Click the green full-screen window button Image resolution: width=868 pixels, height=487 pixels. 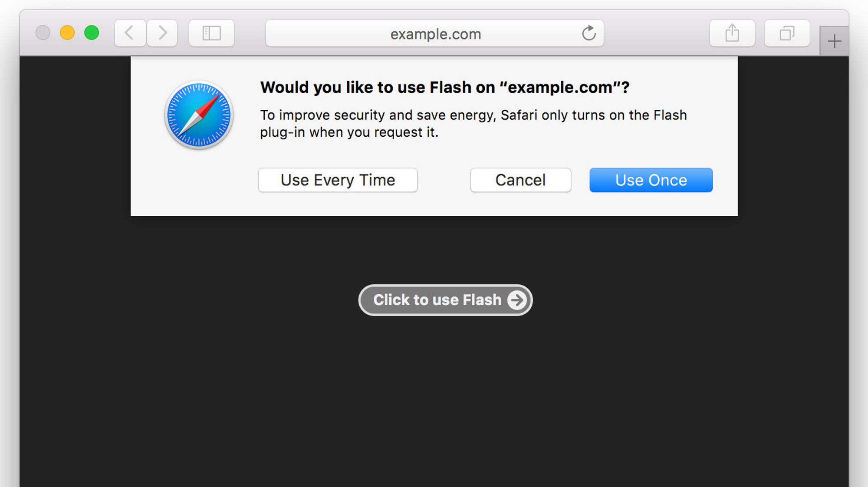(x=92, y=33)
